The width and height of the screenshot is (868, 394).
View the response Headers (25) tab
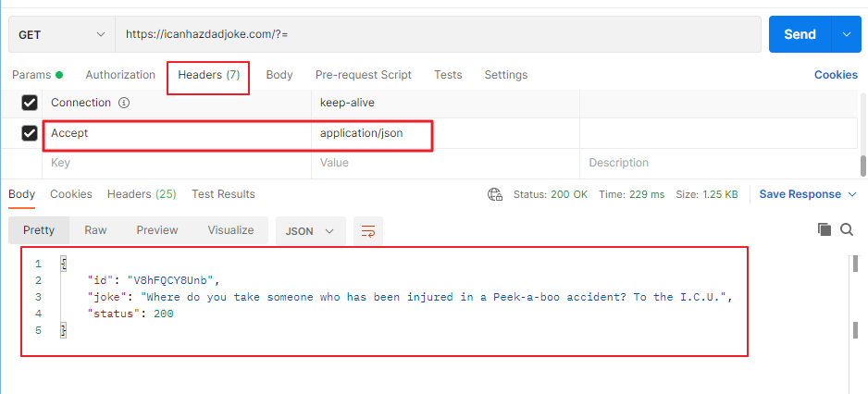click(142, 194)
